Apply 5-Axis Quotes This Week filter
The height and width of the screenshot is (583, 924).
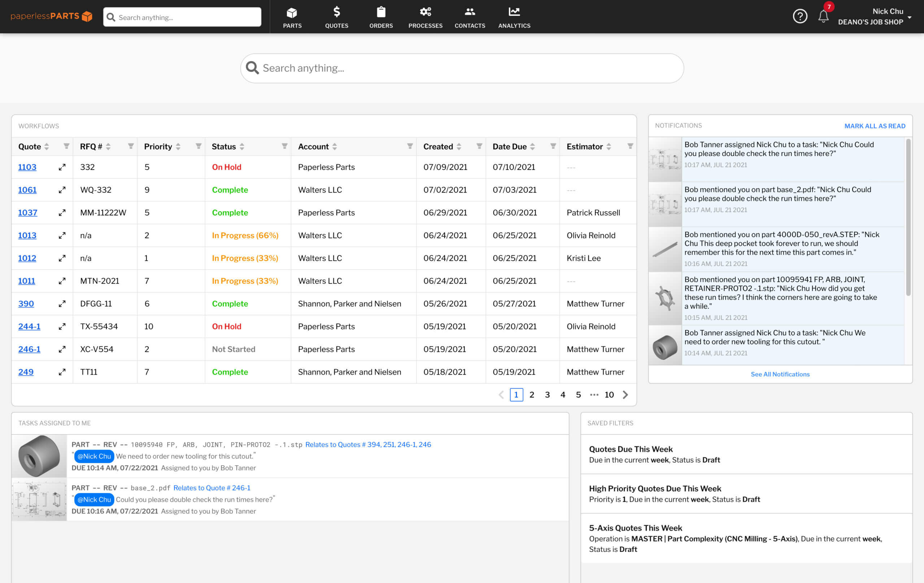pos(746,539)
